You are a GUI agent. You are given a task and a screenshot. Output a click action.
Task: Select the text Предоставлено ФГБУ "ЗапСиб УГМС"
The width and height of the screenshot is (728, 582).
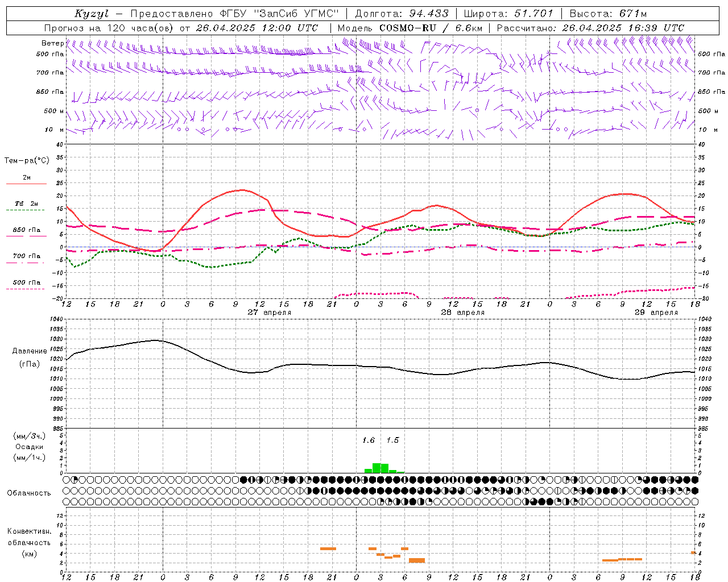click(234, 14)
